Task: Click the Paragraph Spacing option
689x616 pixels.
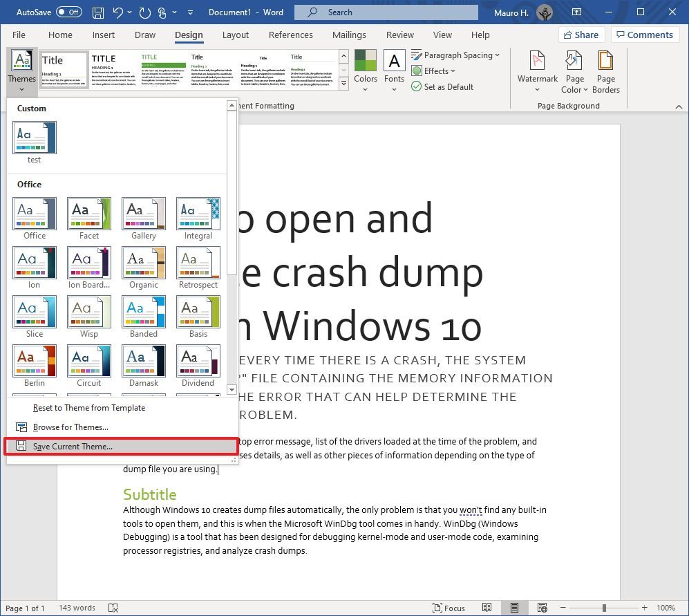Action: pyautogui.click(x=455, y=55)
